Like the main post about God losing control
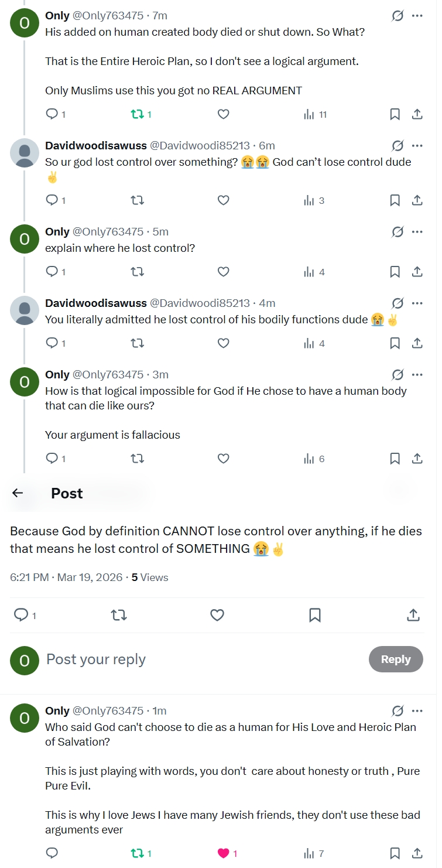Viewport: 442px width, 868px height. (217, 615)
